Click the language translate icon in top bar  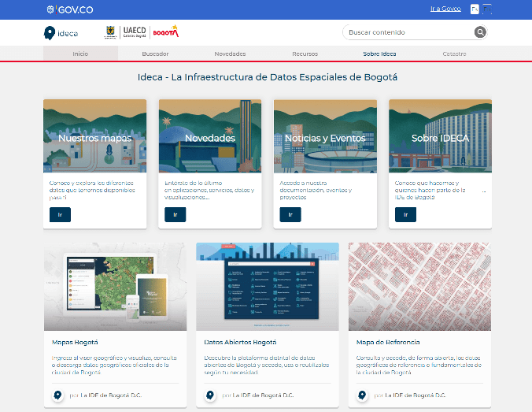[x=475, y=9]
